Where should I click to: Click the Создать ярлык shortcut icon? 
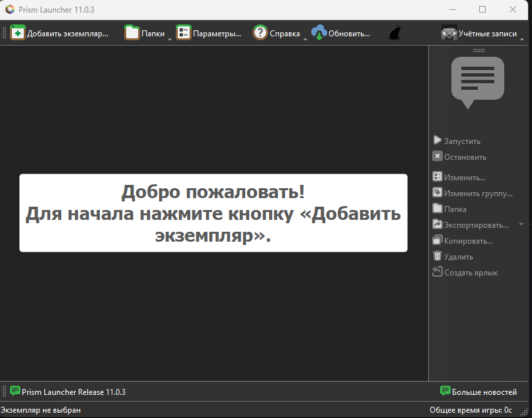pos(437,271)
